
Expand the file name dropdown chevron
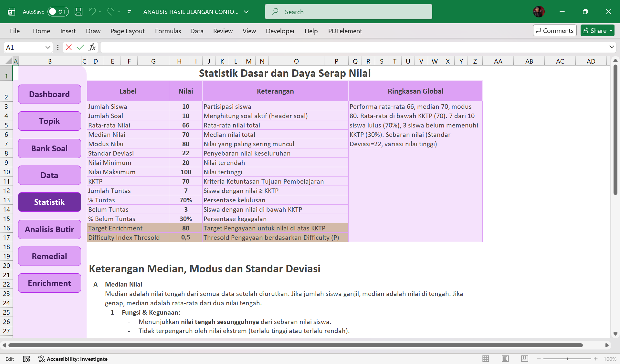coord(246,12)
